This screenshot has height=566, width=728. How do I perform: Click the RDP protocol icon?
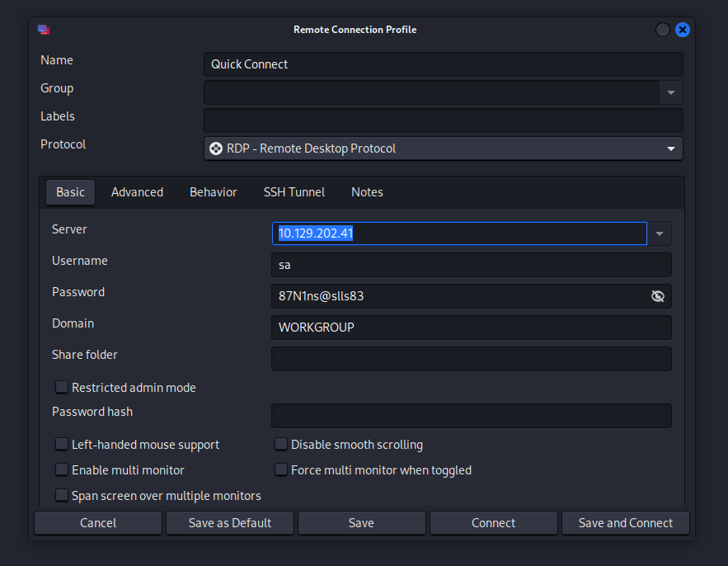pos(216,149)
